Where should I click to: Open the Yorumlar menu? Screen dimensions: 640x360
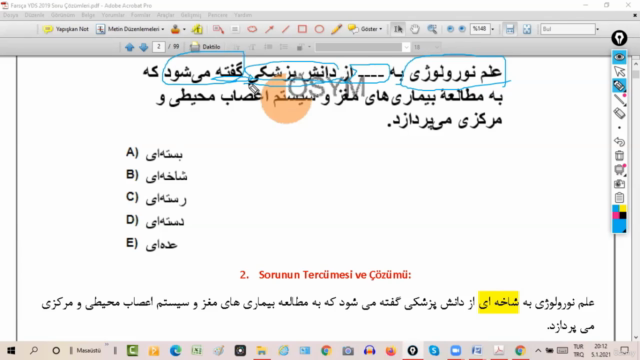(x=113, y=15)
